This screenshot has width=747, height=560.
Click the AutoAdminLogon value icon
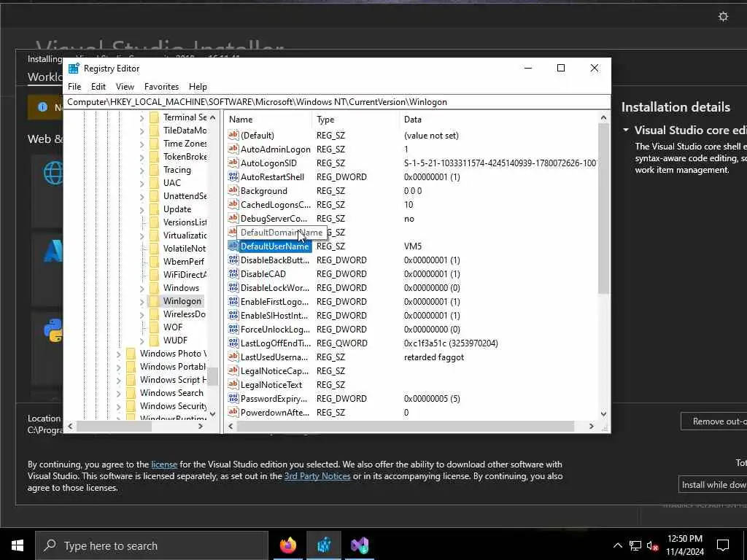(x=233, y=149)
